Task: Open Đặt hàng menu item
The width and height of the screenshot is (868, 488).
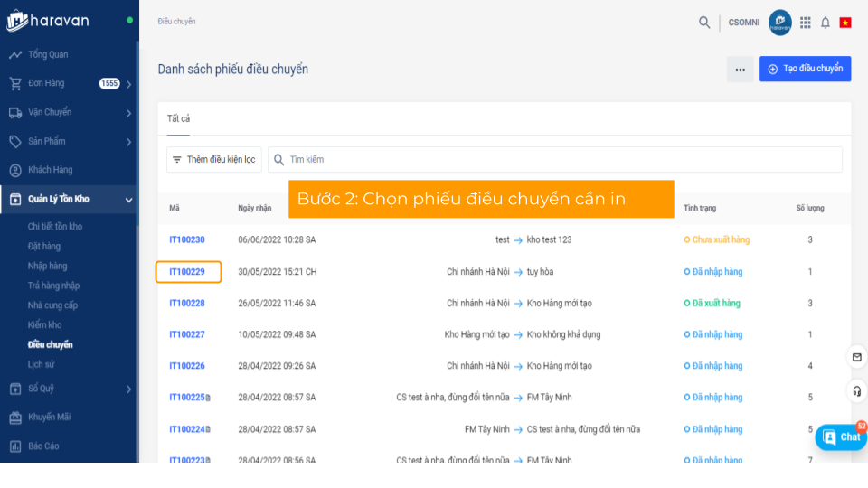Action: click(x=43, y=246)
